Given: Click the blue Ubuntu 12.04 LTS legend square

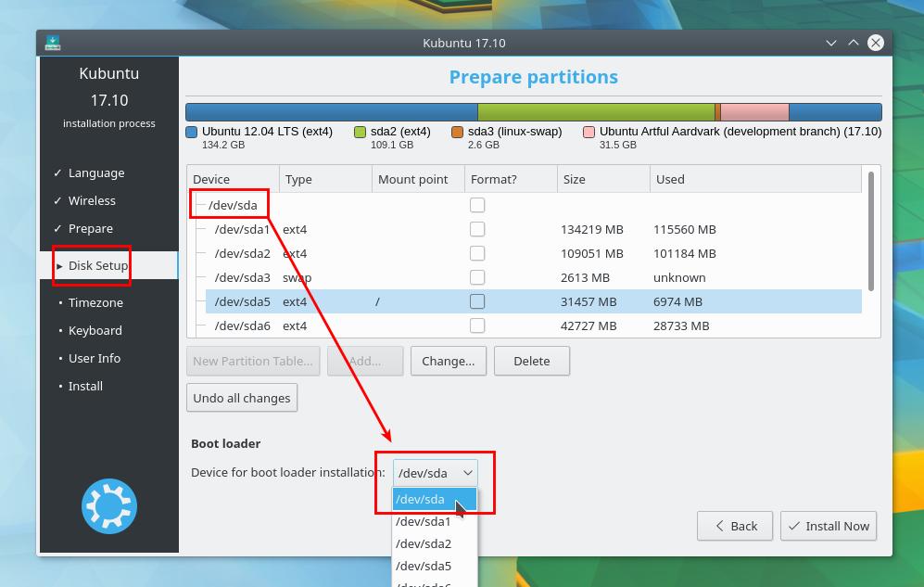Looking at the screenshot, I should (192, 131).
